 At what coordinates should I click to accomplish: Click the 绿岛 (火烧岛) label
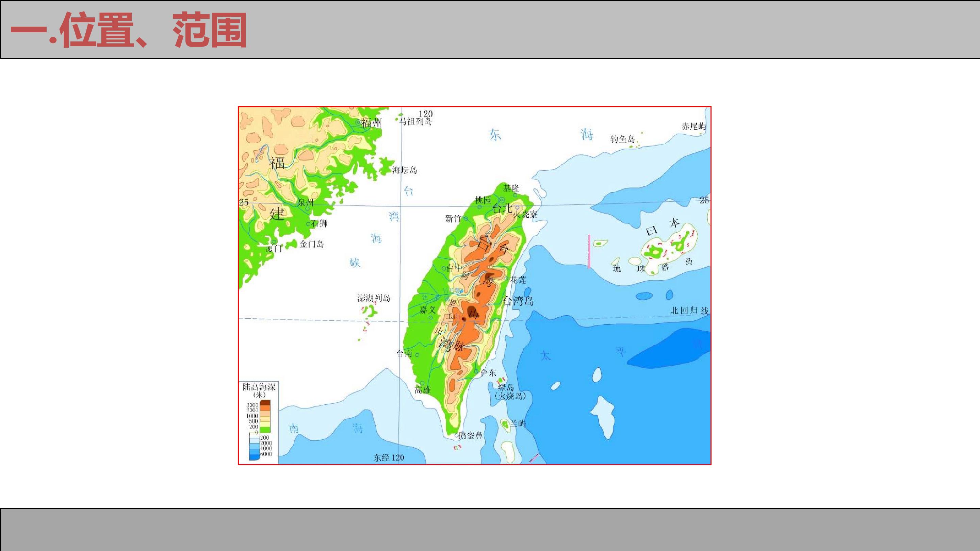(510, 392)
